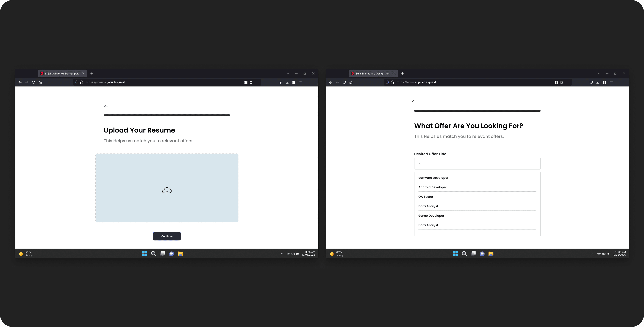The width and height of the screenshot is (644, 327).
Task: Reload the page in the left browser window
Action: [33, 82]
